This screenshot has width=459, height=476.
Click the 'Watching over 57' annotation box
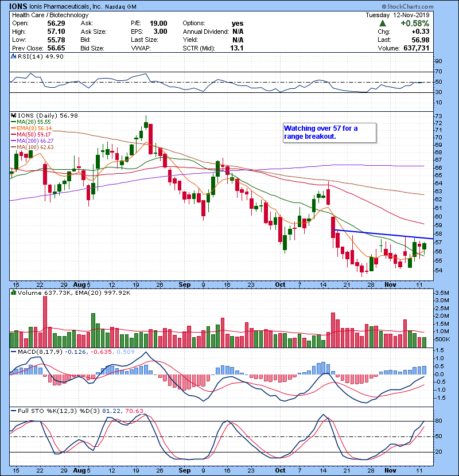(329, 132)
